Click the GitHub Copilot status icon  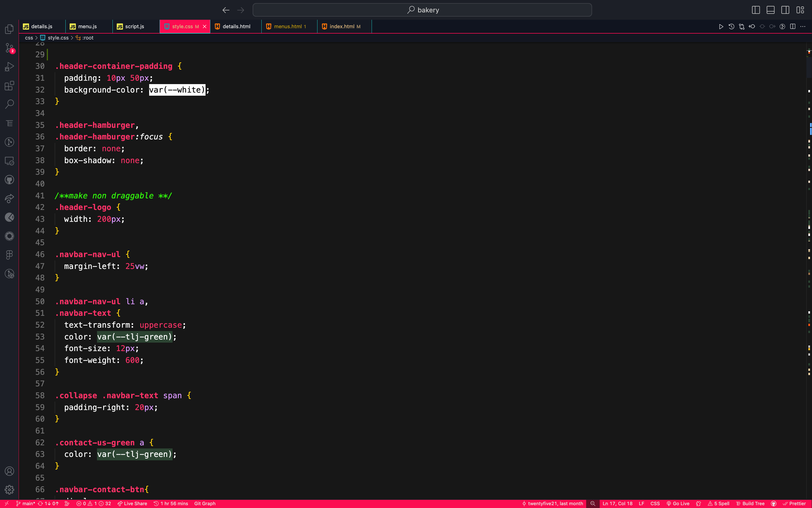773,504
